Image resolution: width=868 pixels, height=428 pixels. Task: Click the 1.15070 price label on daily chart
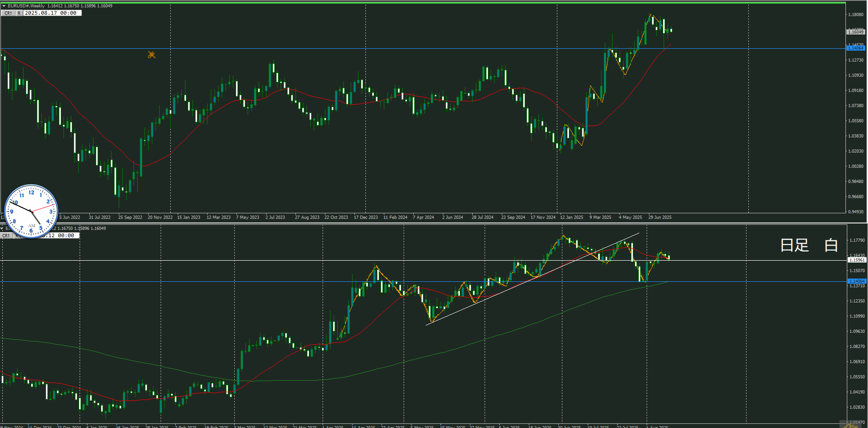click(x=857, y=271)
